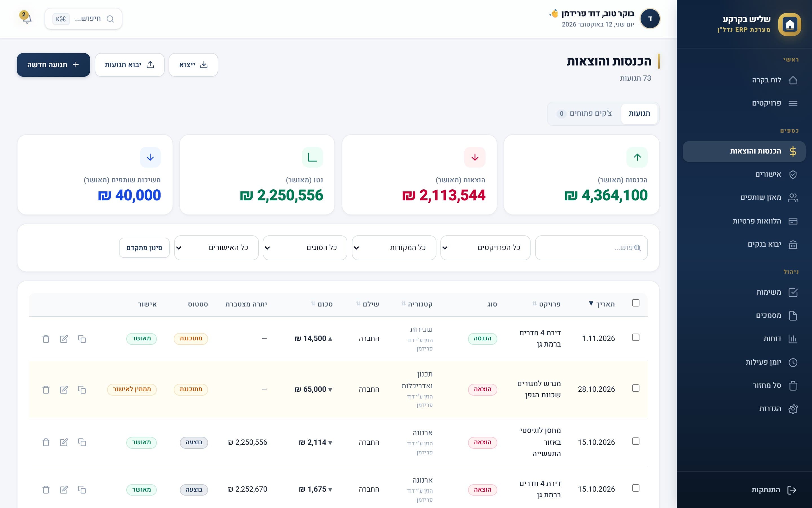Toggle select-all checkbox in table header
The width and height of the screenshot is (812, 508).
click(x=636, y=303)
